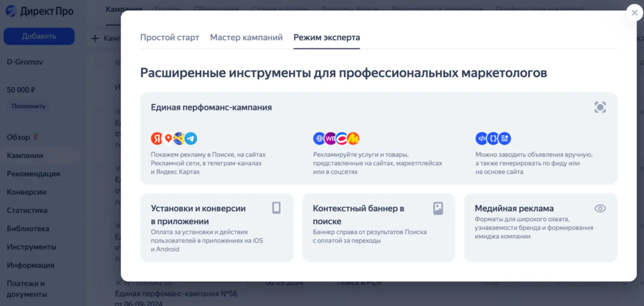644x306 pixels.
Task: Click the target icon of Единая перфоманс-кампания
Action: click(x=600, y=107)
